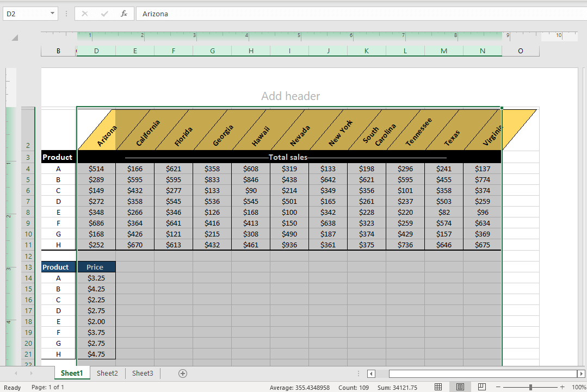587x392 pixels.
Task: Zoom out using the minus icon
Action: (498, 387)
